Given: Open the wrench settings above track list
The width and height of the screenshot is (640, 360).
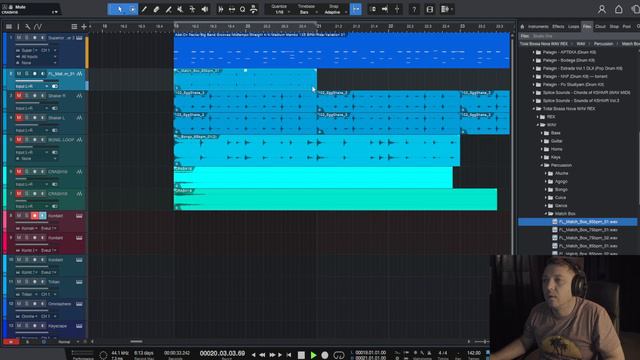Looking at the screenshot, I should 27,27.
